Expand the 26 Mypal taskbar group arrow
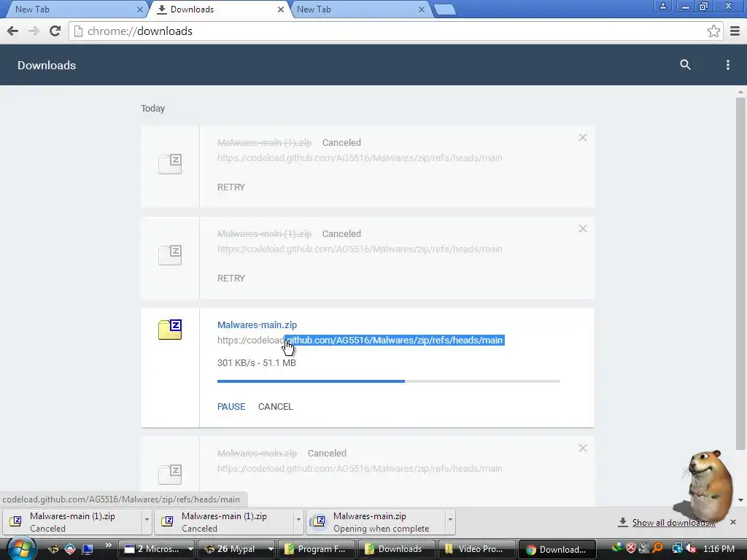 tap(271, 549)
